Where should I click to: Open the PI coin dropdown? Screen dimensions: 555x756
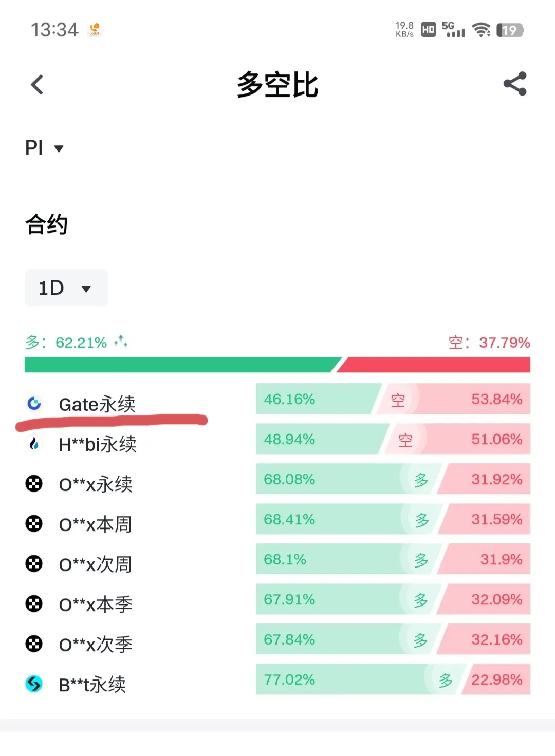coord(44,148)
